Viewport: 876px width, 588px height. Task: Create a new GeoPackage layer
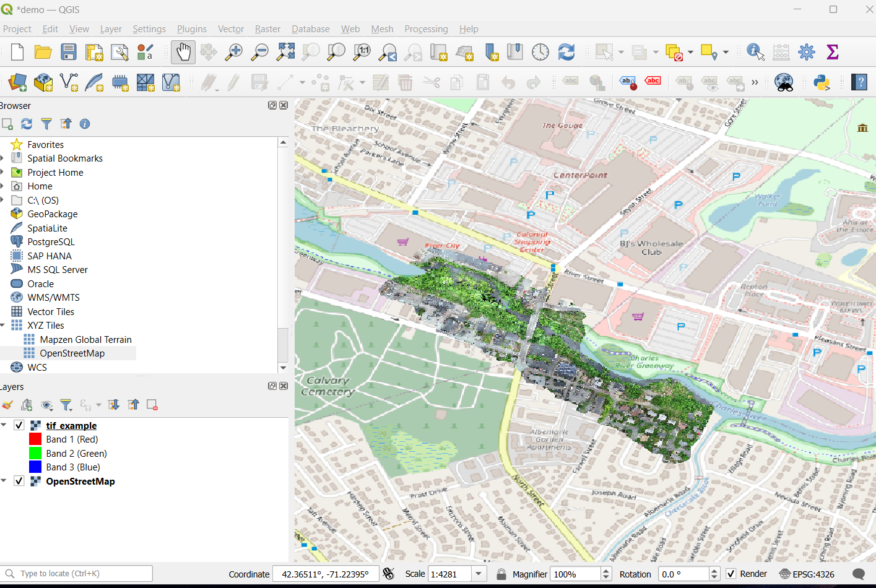43,82
